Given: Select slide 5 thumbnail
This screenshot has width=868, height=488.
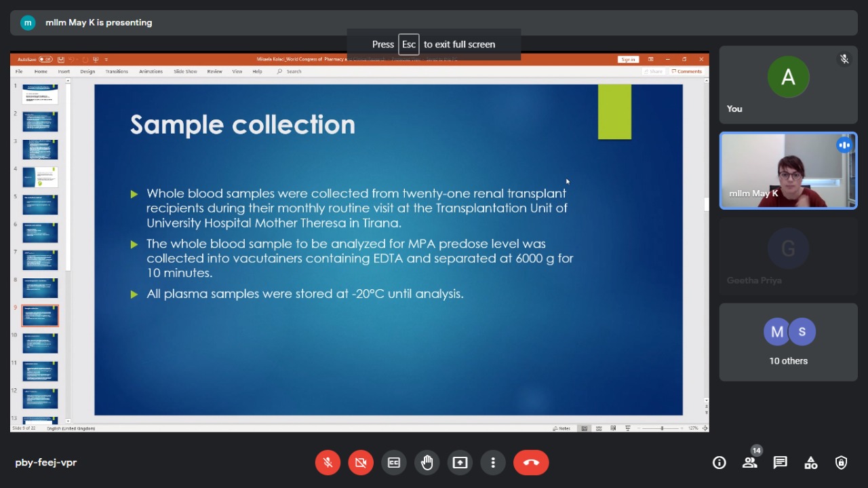Looking at the screenshot, I should 40,205.
